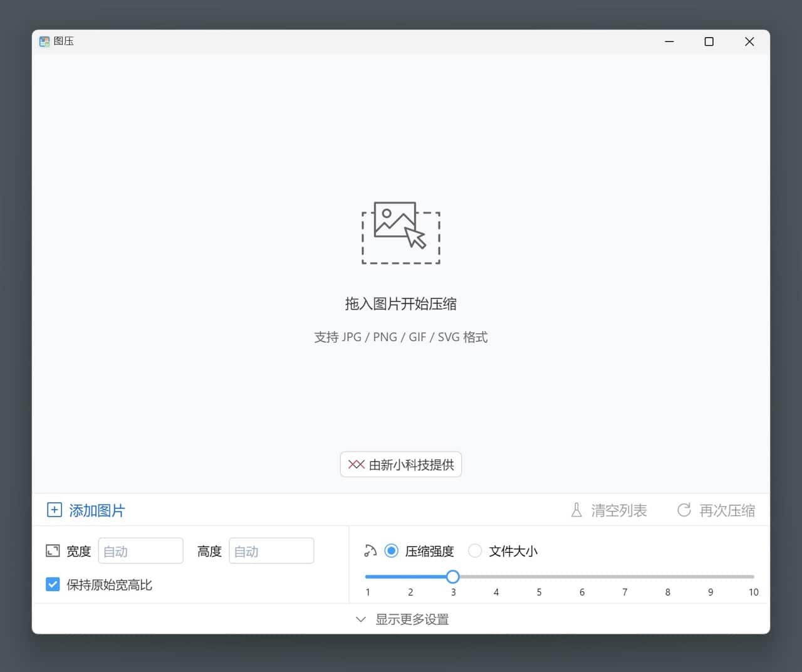Maximize the 图压 window
The height and width of the screenshot is (672, 802).
coord(709,41)
